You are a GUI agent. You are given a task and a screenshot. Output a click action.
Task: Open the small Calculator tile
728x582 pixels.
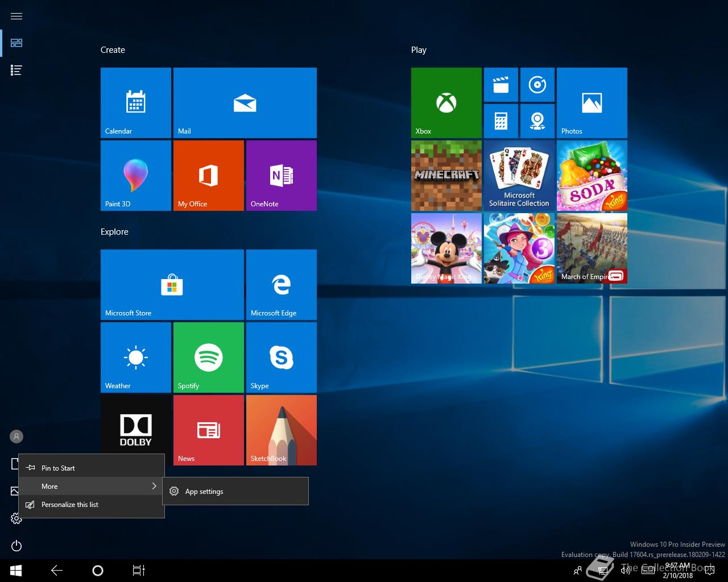pyautogui.click(x=501, y=121)
